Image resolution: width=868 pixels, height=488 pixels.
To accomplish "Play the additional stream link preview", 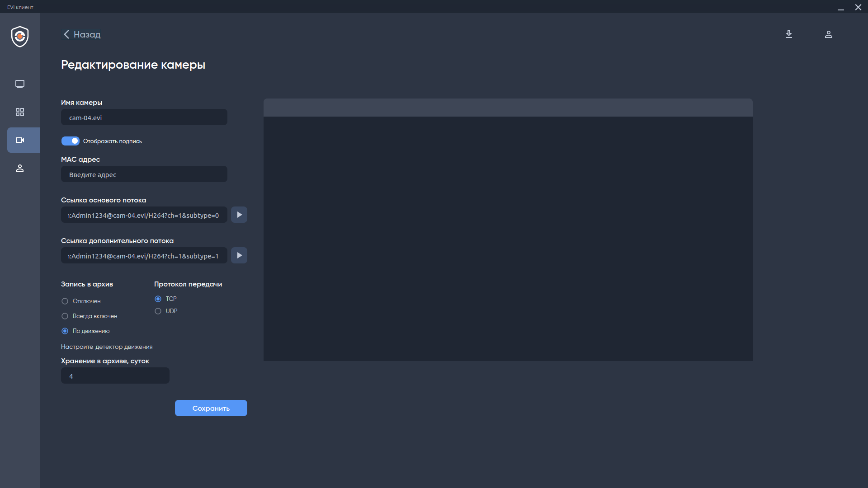I will [239, 255].
